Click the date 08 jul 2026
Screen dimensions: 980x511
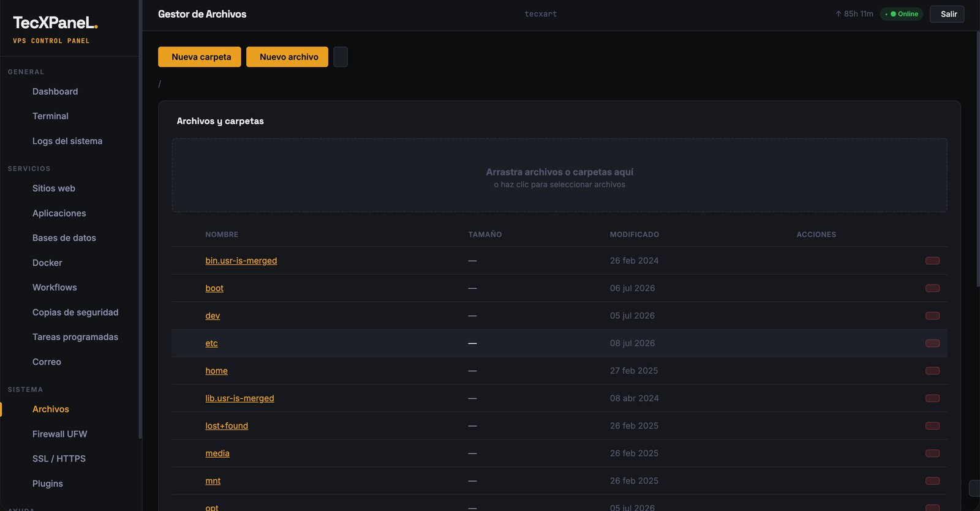[x=632, y=343]
